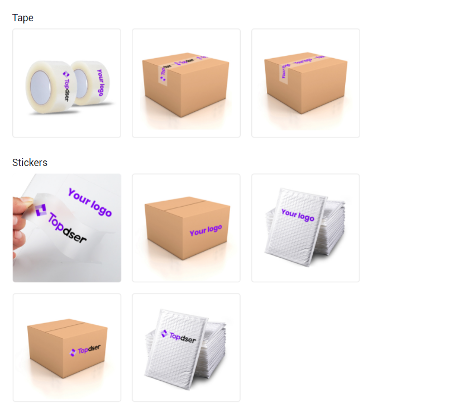
Task: Pick the cardboard box with 'Your logo' sticker
Action: (x=186, y=228)
